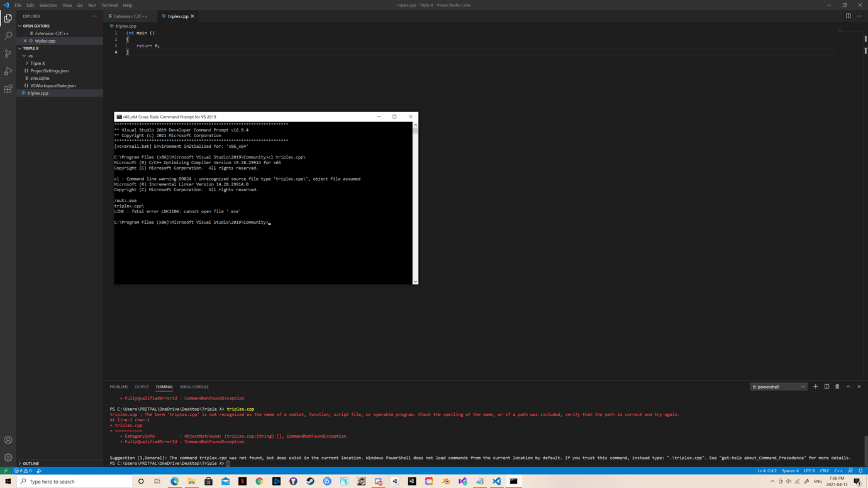This screenshot has height=488, width=868.
Task: Open Search in the Activity Bar
Action: [8, 36]
